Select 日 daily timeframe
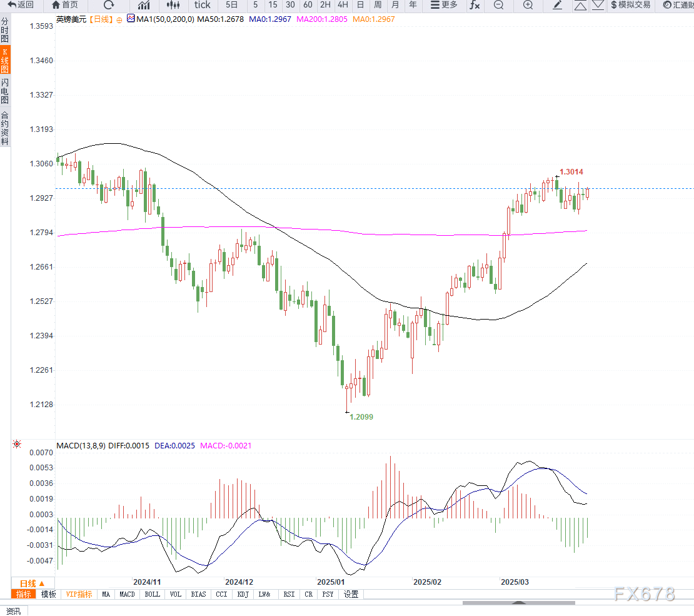The height and width of the screenshot is (616, 694). 360,5
